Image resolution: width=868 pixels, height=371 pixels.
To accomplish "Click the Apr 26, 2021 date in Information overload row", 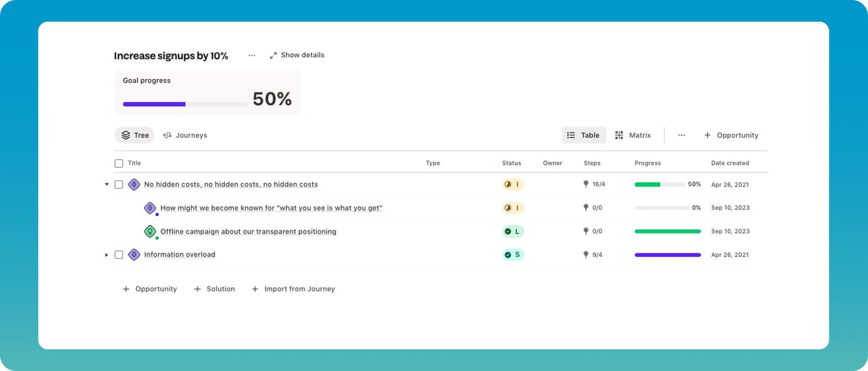I will coord(730,255).
